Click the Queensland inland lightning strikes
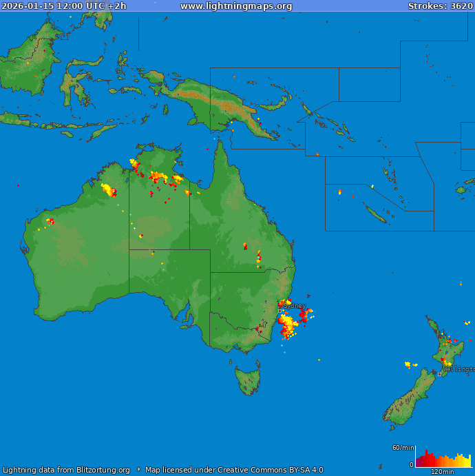 258,258
